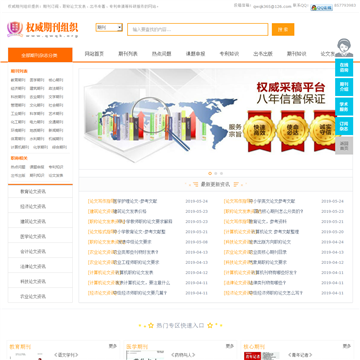Open 建筑期刊 in the sidebar list
This screenshot has width=360, height=360.
pos(37,88)
